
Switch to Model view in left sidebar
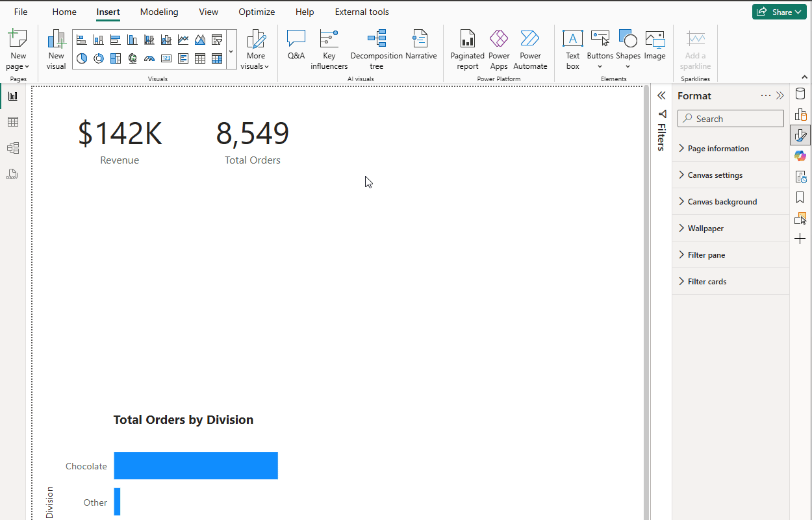pos(13,148)
